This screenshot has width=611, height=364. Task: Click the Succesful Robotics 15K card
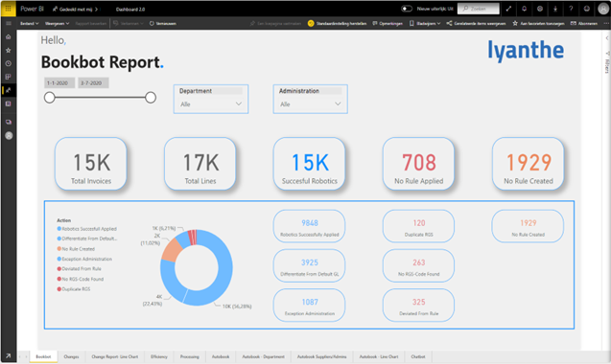(x=310, y=164)
